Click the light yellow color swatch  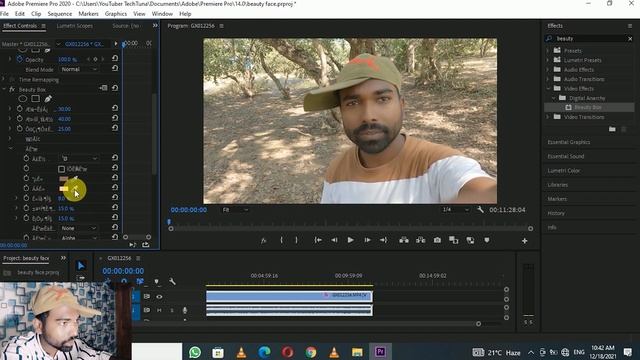(64, 189)
